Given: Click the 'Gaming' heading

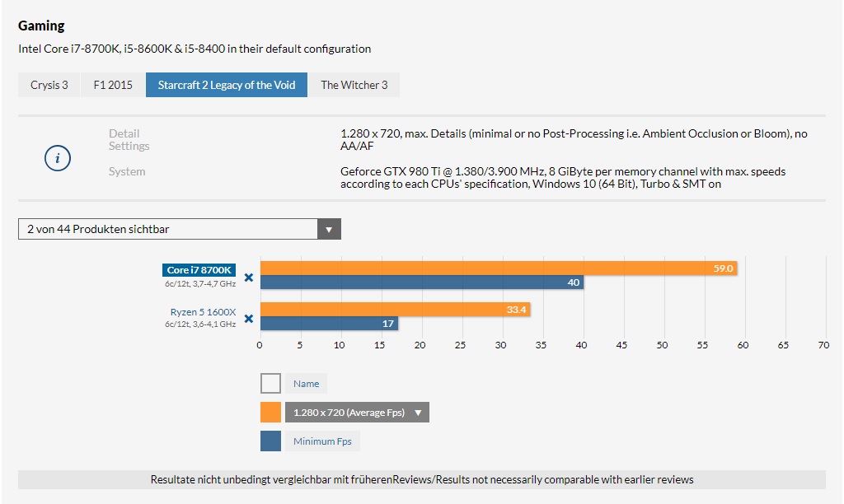Looking at the screenshot, I should tap(41, 26).
